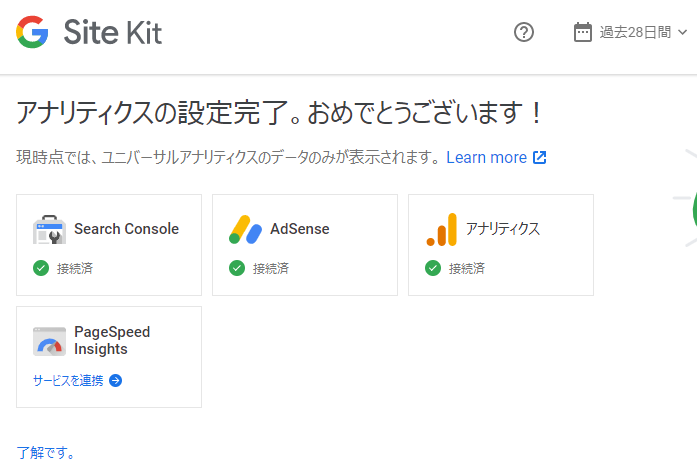Click the サービスを連携 link
Screen dimensions: 697x475
click(x=68, y=380)
